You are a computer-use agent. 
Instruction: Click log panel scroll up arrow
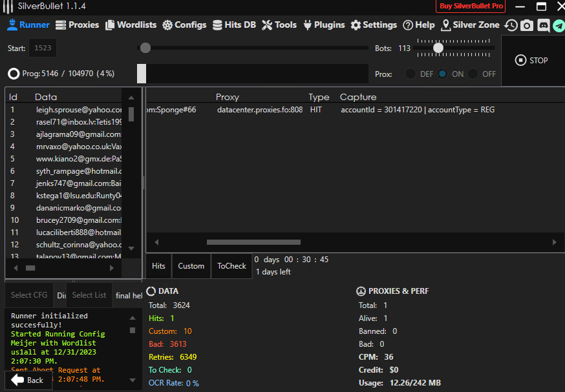tap(133, 318)
